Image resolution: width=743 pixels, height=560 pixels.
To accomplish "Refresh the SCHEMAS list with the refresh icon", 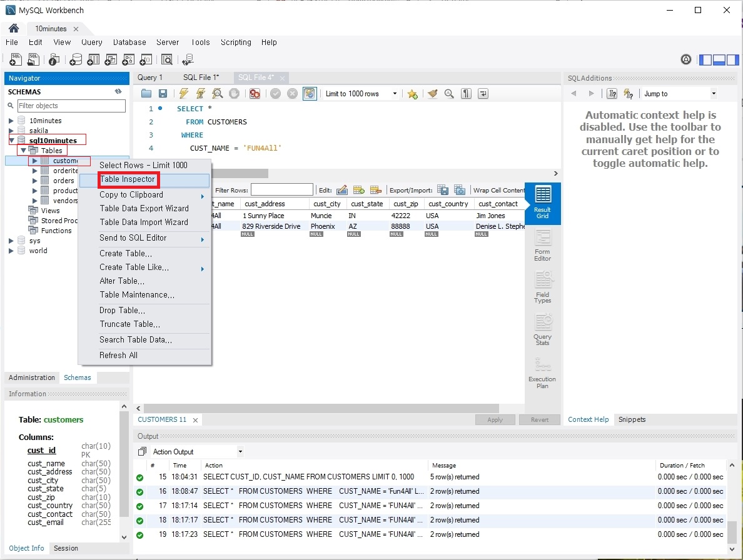I will tap(118, 91).
